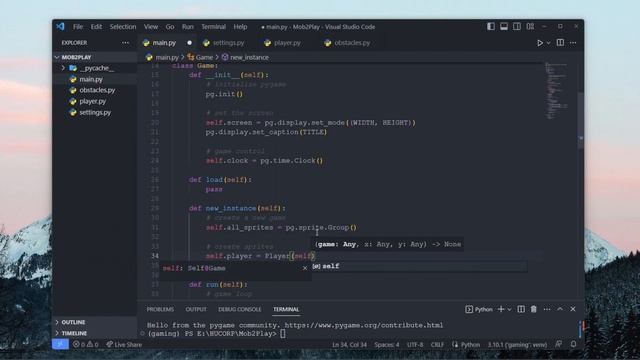The image size is (640, 360).
Task: Run Python file with play icon
Action: click(x=540, y=42)
